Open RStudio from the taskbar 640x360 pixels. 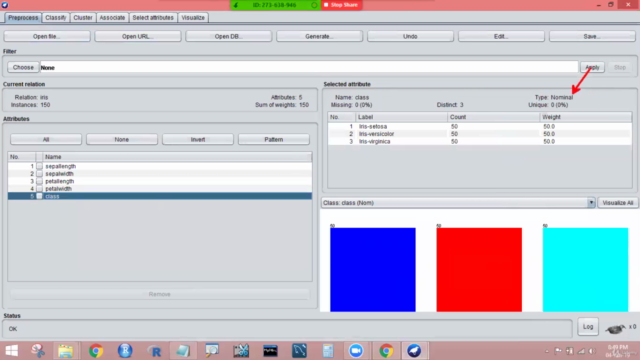(125, 351)
